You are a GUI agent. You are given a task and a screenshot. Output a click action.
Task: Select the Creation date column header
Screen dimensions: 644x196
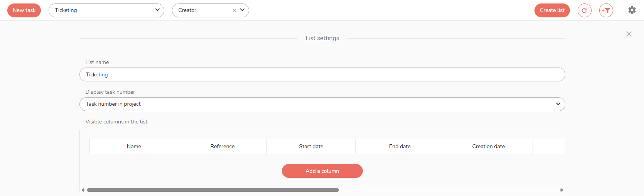click(489, 147)
